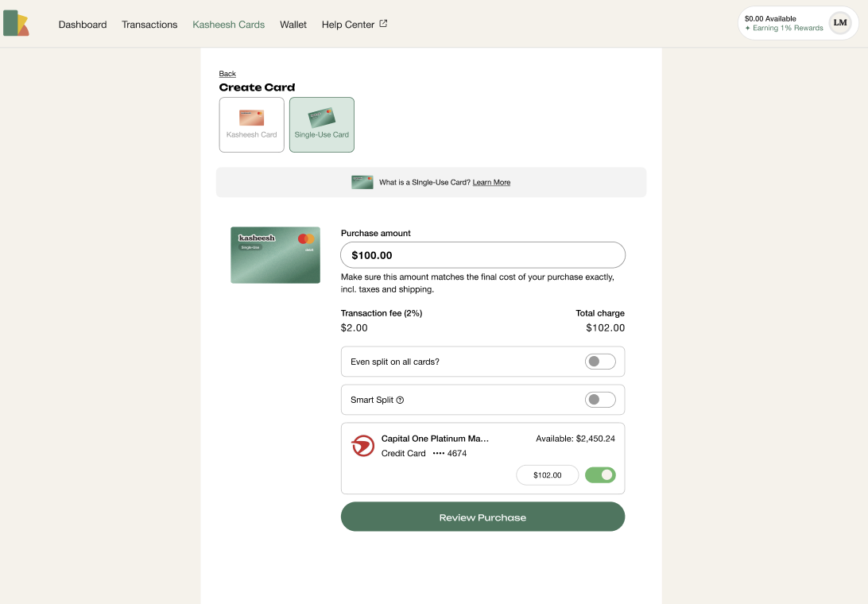This screenshot has width=868, height=604.
Task: Select the Kasheesh Card type option
Action: 251,125
